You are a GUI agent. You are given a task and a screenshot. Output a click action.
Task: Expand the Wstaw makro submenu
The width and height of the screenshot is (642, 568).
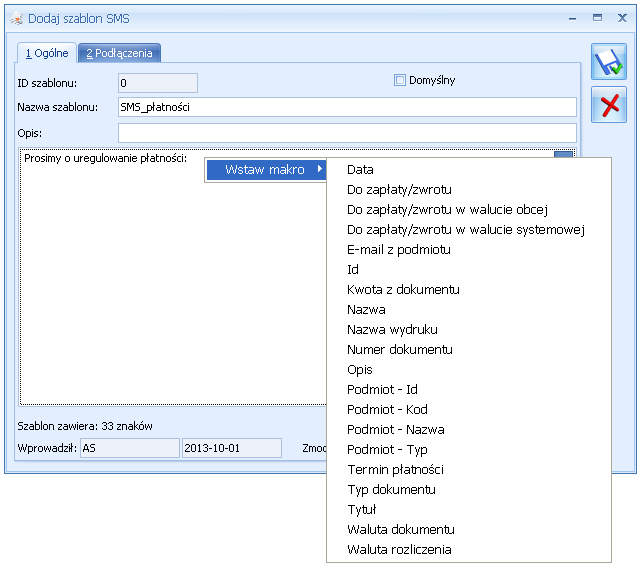click(266, 170)
